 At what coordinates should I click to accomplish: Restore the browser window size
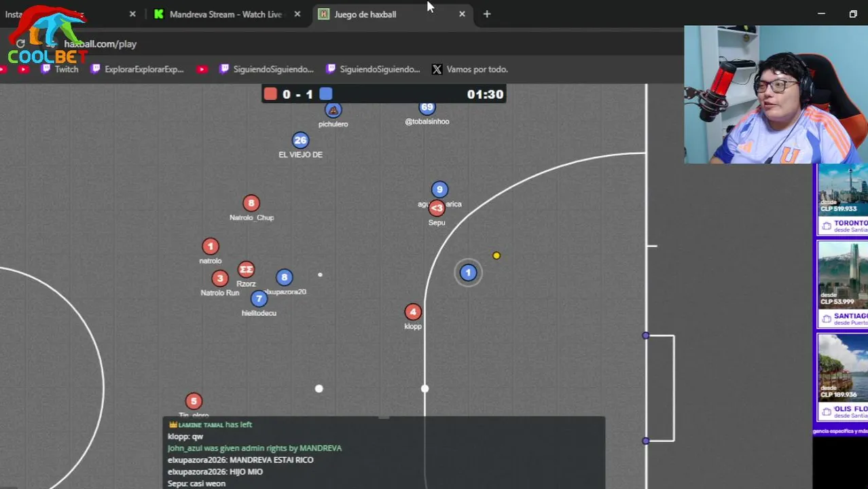[853, 14]
